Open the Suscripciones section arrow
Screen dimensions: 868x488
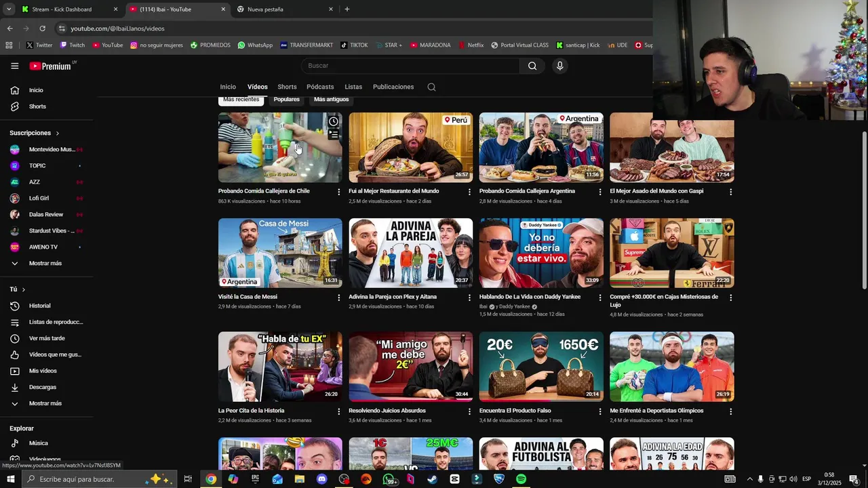click(x=58, y=134)
